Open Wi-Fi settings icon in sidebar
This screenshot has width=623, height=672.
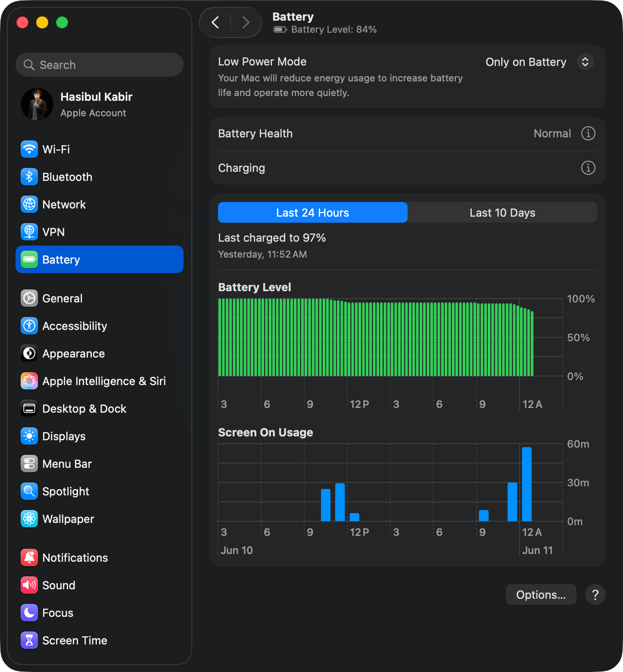pos(29,149)
